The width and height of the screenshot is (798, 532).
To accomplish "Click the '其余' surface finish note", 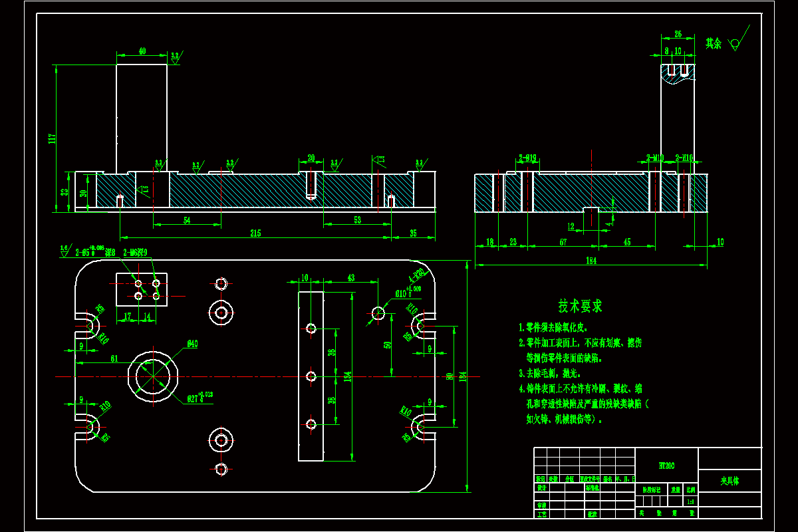I will tap(714, 44).
